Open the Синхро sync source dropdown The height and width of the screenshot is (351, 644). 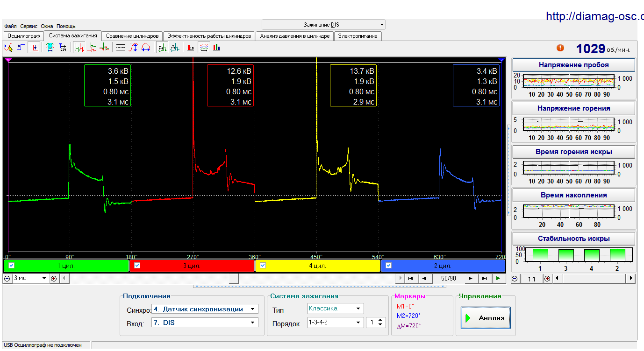click(x=205, y=309)
